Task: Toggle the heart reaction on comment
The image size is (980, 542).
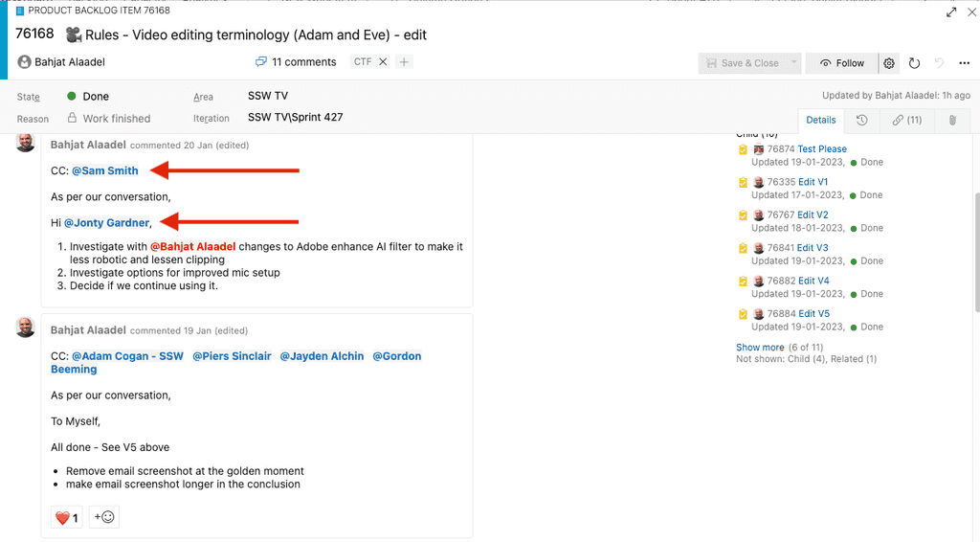Action: click(66, 517)
